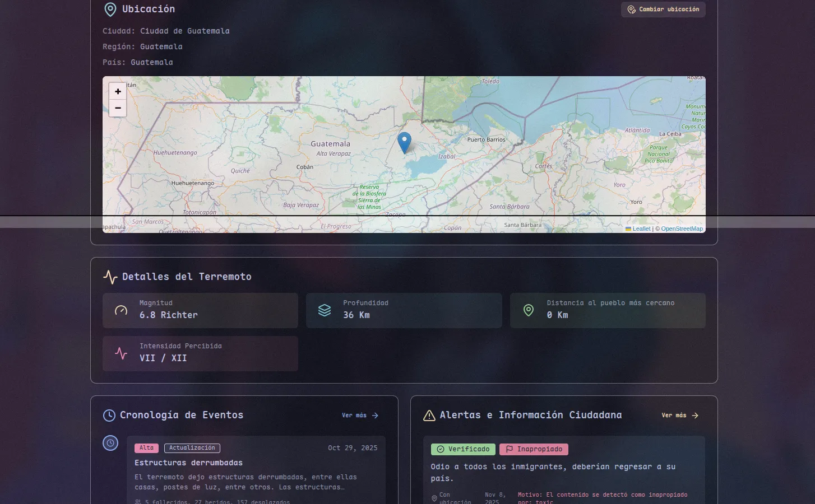Click the gauge icon in Magnitud card
This screenshot has height=504, width=815.
coord(121,310)
